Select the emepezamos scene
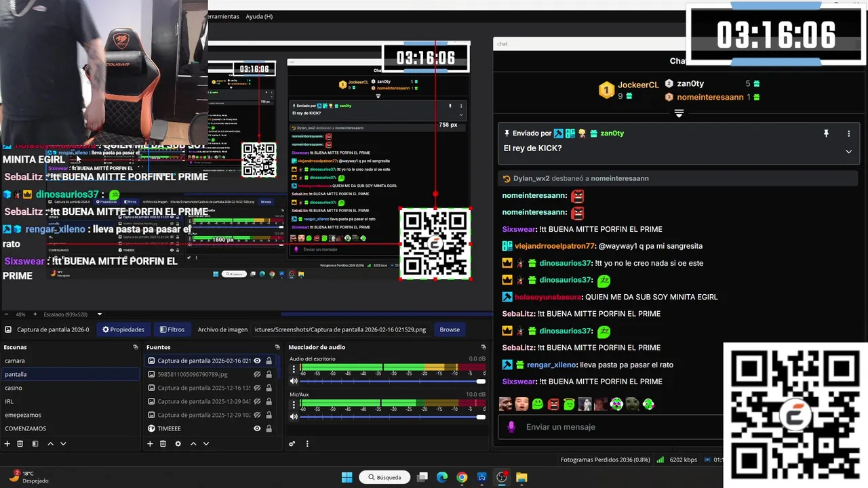The width and height of the screenshot is (868, 488). [70, 415]
